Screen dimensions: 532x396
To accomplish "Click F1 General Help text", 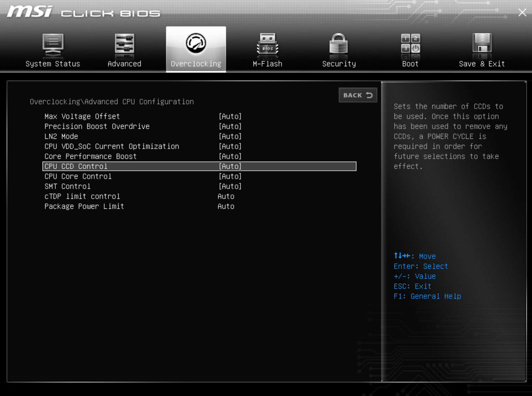I will coord(427,296).
